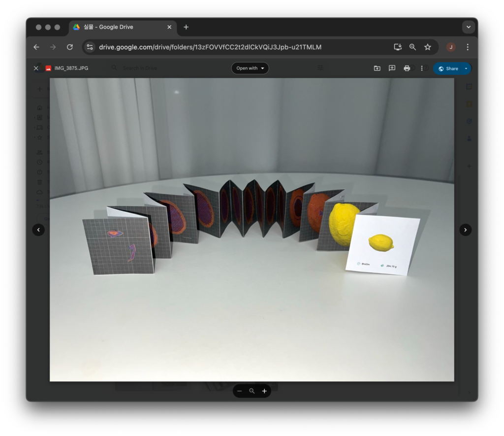Zoom out with the minus button
The height and width of the screenshot is (436, 504).
pyautogui.click(x=240, y=391)
